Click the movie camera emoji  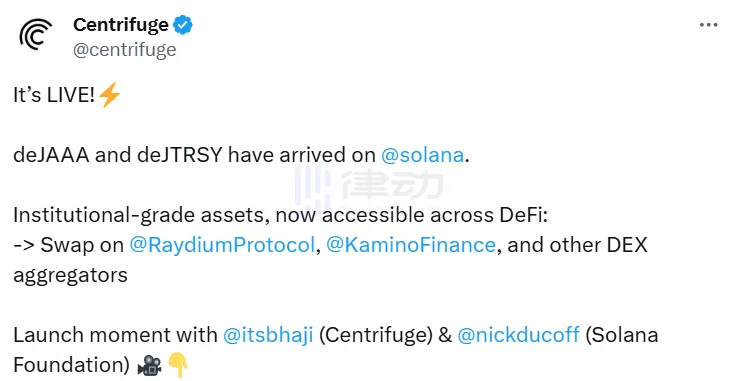click(150, 365)
